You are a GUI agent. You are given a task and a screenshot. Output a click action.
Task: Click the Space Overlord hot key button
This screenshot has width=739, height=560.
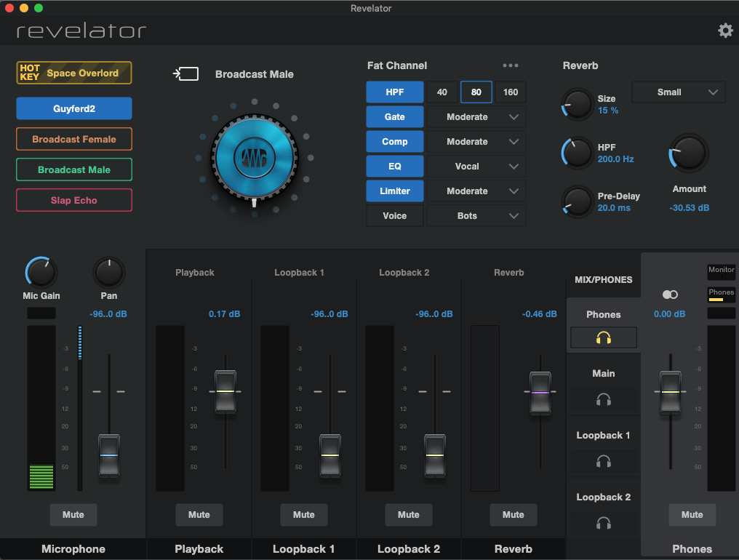(74, 73)
